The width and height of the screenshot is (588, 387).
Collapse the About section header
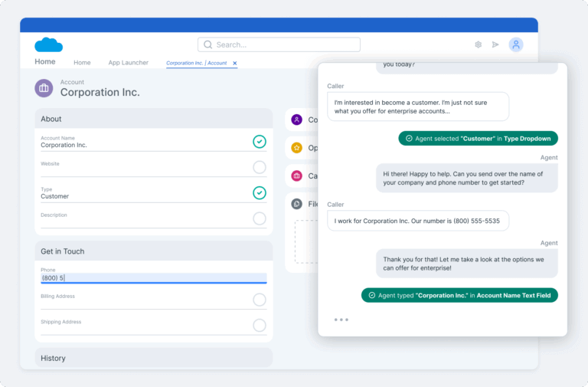pyautogui.click(x=153, y=119)
